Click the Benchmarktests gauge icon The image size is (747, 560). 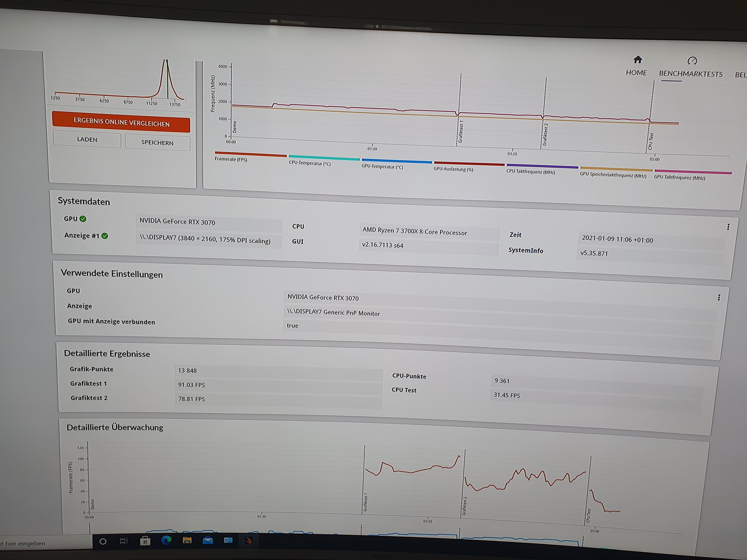pyautogui.click(x=692, y=61)
